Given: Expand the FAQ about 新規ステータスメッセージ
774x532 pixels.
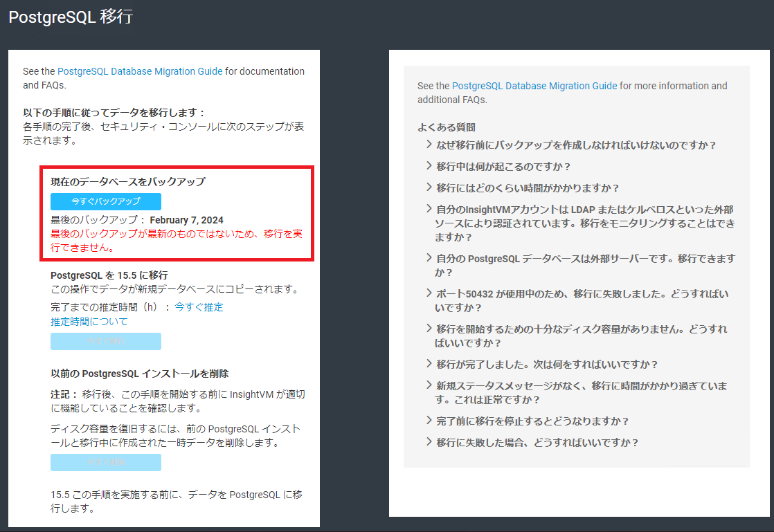Looking at the screenshot, I should pyautogui.click(x=577, y=392).
